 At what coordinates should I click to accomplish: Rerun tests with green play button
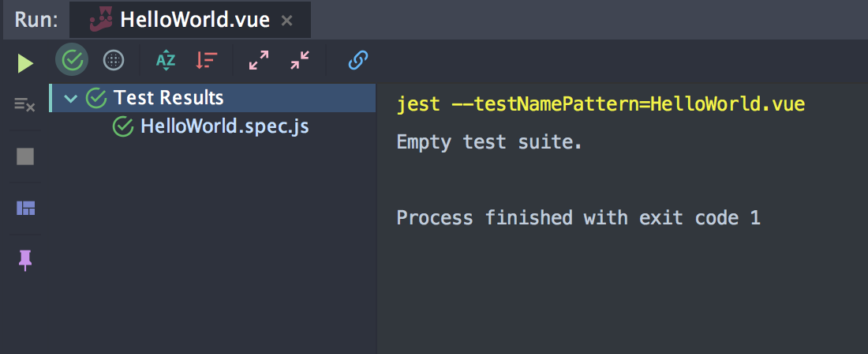26,62
